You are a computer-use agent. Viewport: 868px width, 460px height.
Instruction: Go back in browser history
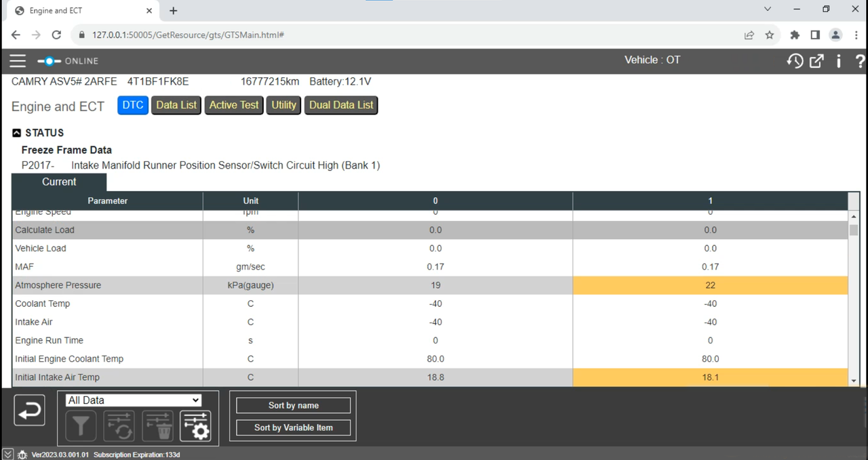(16, 35)
